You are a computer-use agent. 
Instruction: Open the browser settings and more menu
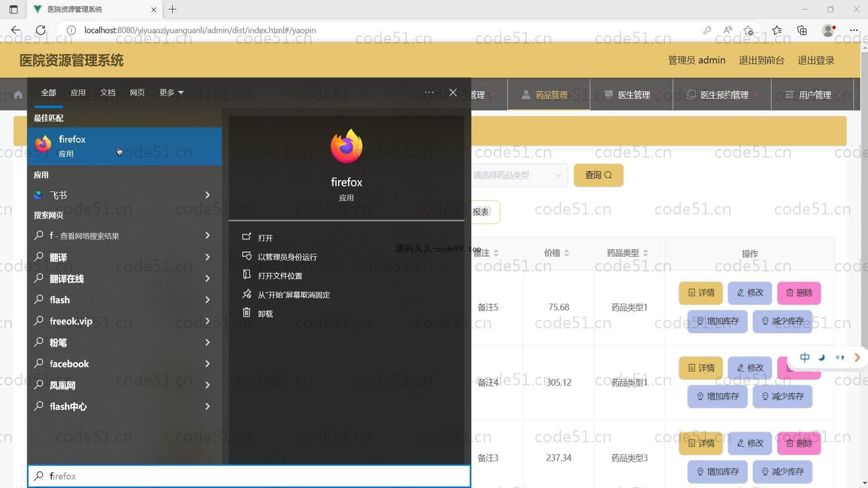click(x=854, y=30)
